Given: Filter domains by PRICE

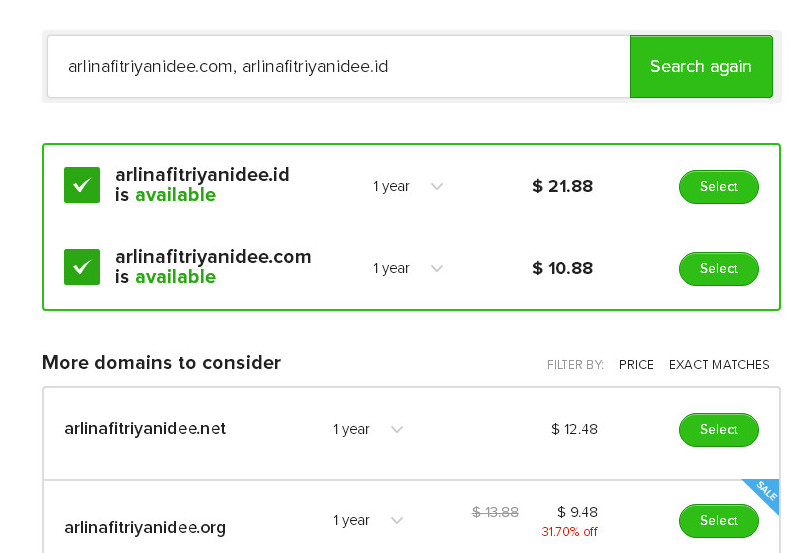Looking at the screenshot, I should click(636, 365).
